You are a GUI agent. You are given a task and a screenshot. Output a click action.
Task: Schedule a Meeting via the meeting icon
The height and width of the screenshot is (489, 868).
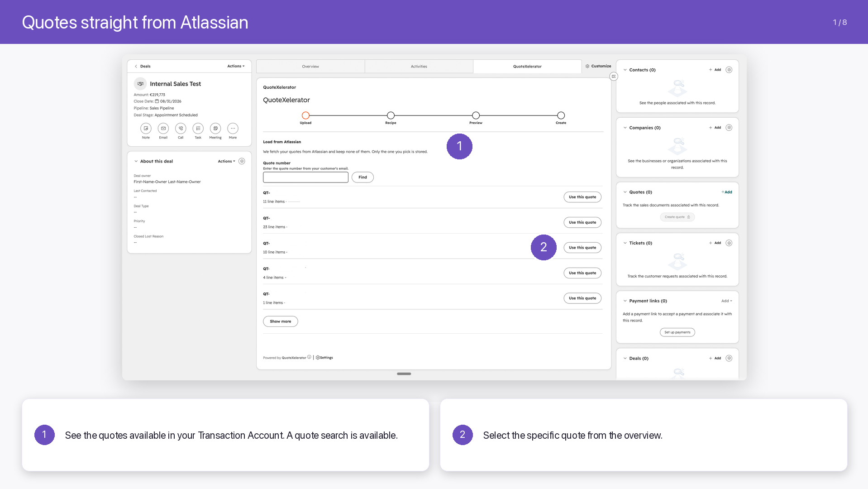point(215,129)
